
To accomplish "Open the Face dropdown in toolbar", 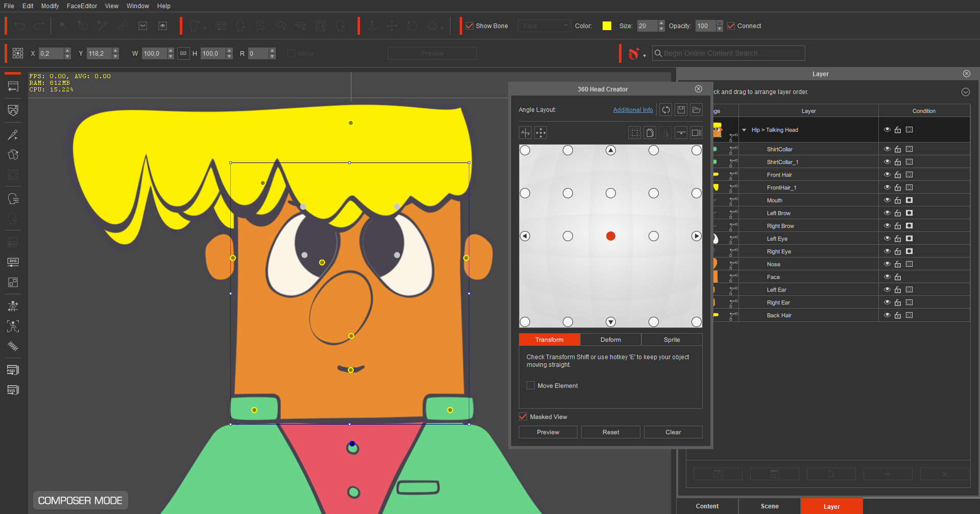I will tap(544, 26).
